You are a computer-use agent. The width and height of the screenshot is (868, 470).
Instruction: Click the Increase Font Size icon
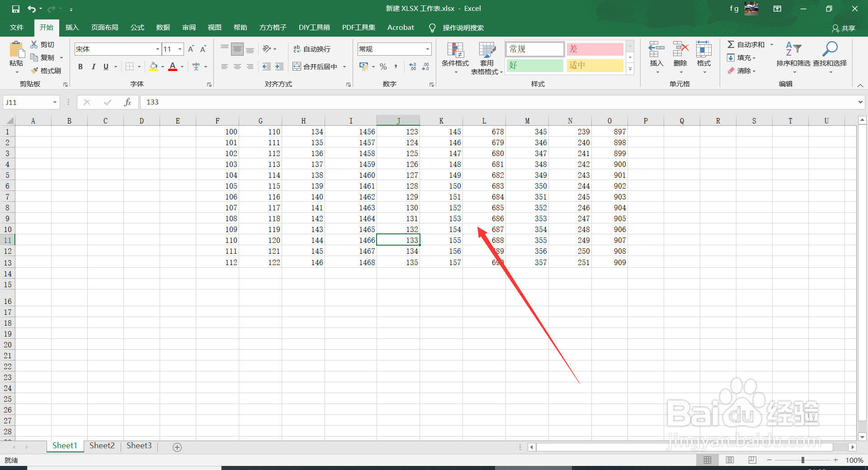[x=191, y=49]
